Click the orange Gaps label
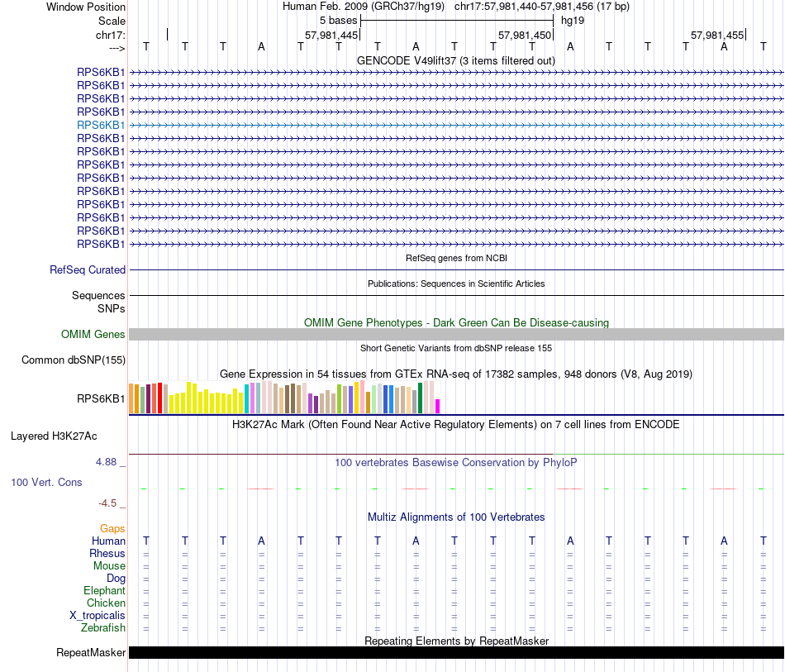This screenshot has width=785, height=672. 112,528
